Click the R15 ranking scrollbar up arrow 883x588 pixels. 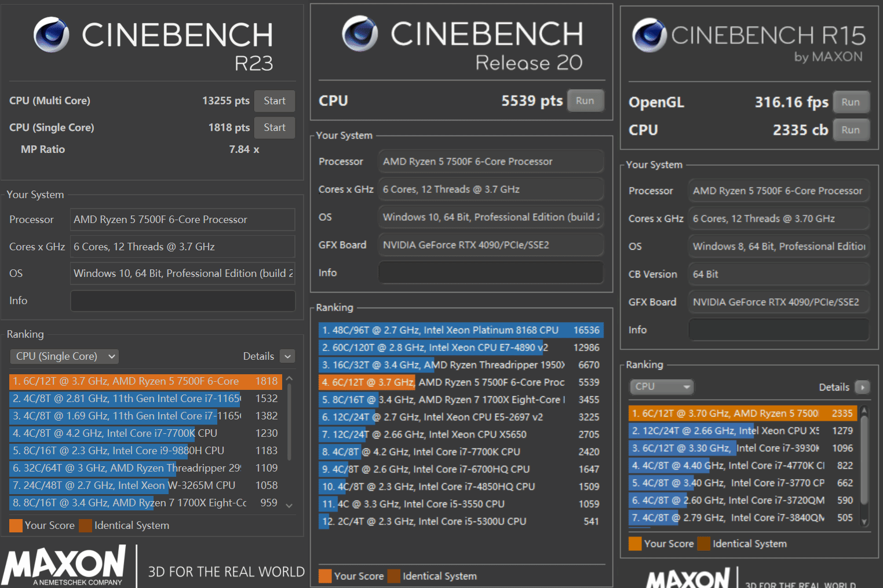click(x=864, y=411)
